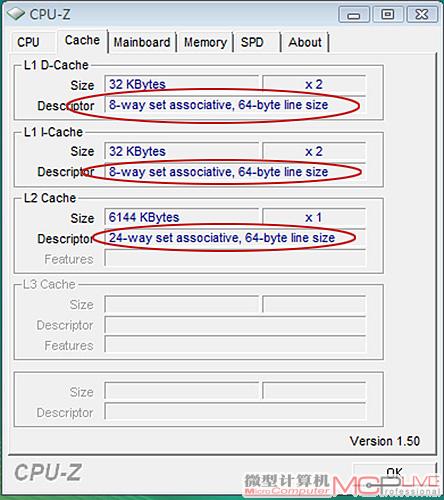This screenshot has width=444, height=500.
Task: Minimize the CPU-Z window
Action: (x=354, y=15)
